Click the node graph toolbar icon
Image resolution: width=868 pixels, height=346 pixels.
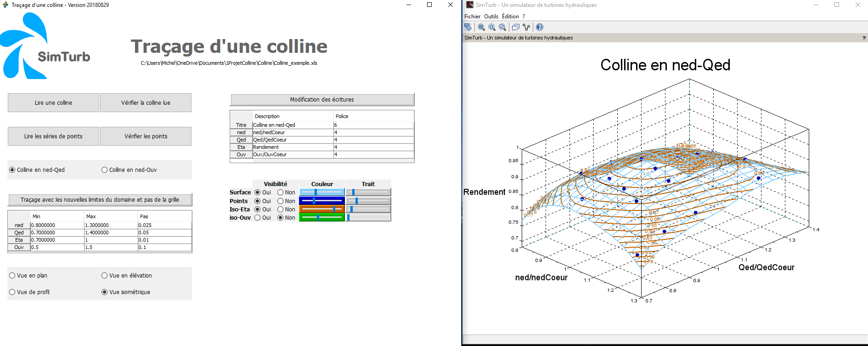pyautogui.click(x=526, y=27)
